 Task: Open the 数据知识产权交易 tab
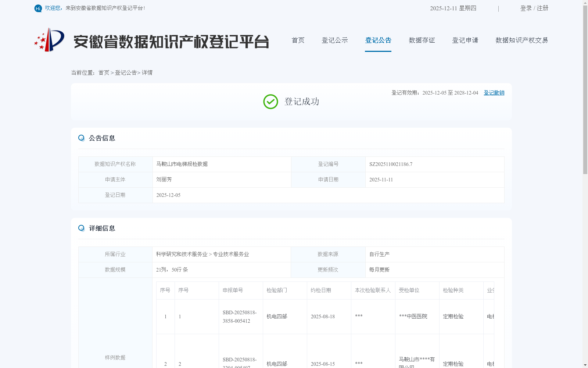click(x=522, y=40)
